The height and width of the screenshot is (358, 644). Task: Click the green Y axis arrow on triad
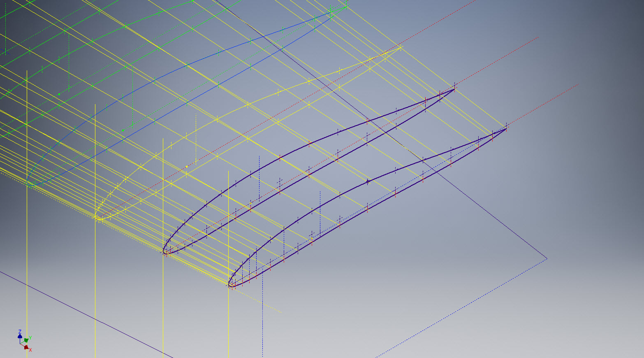pos(27,339)
